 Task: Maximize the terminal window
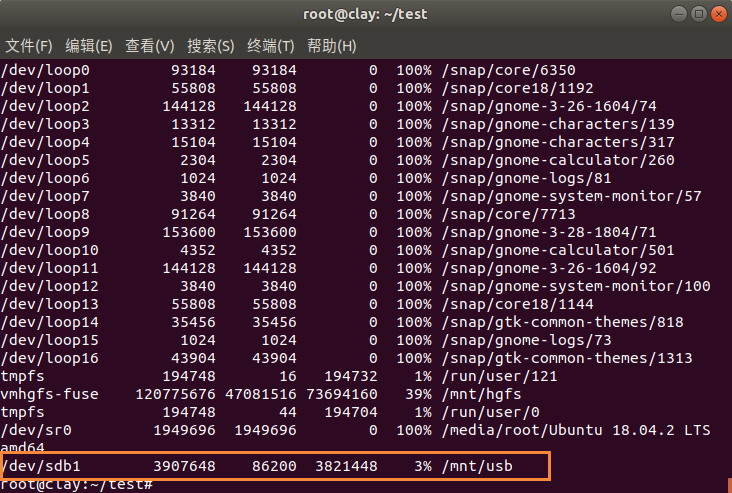coord(699,14)
